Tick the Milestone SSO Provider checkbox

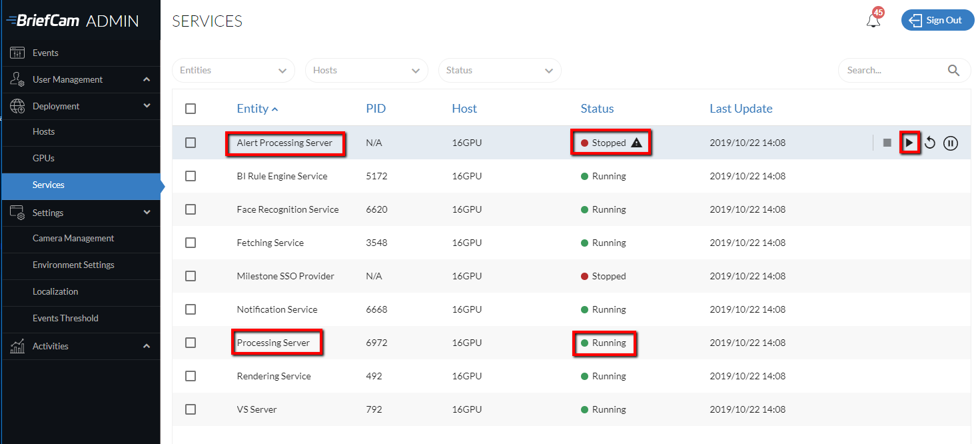pyautogui.click(x=191, y=276)
